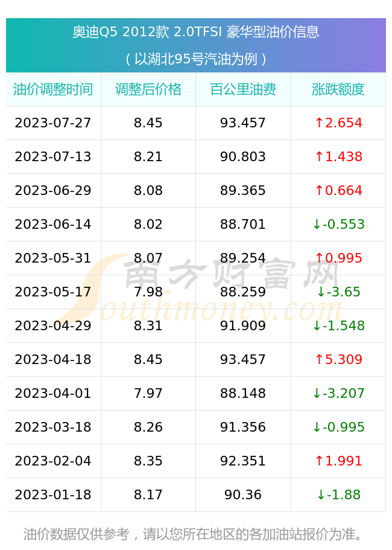392x550 pixels.
Task: Click the 百公里油费 column header
Action: [243, 89]
